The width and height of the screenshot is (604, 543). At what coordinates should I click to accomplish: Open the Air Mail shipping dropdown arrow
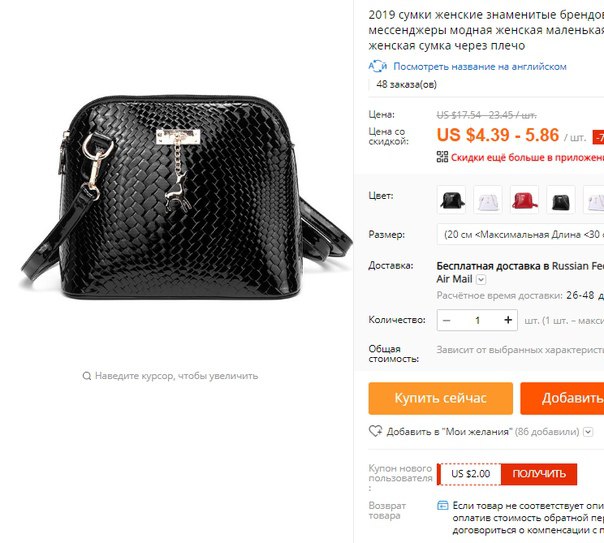481,280
